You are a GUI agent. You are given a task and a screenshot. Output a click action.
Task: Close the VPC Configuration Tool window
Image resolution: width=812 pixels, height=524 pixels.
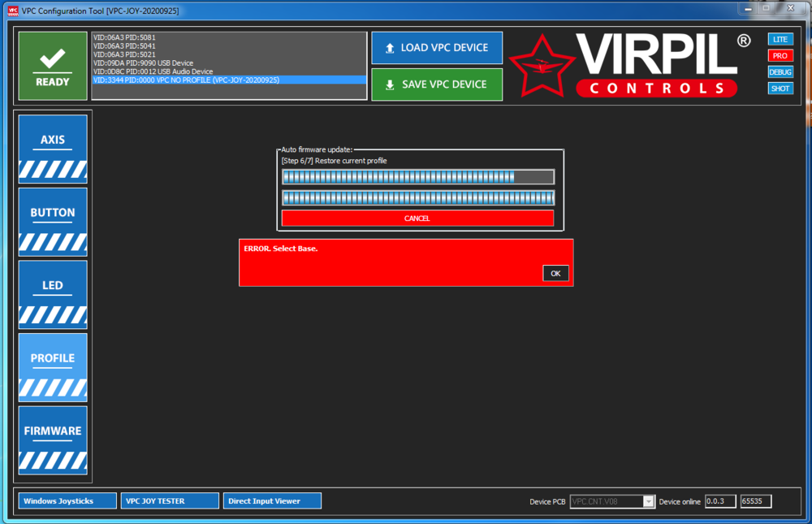[x=791, y=8]
